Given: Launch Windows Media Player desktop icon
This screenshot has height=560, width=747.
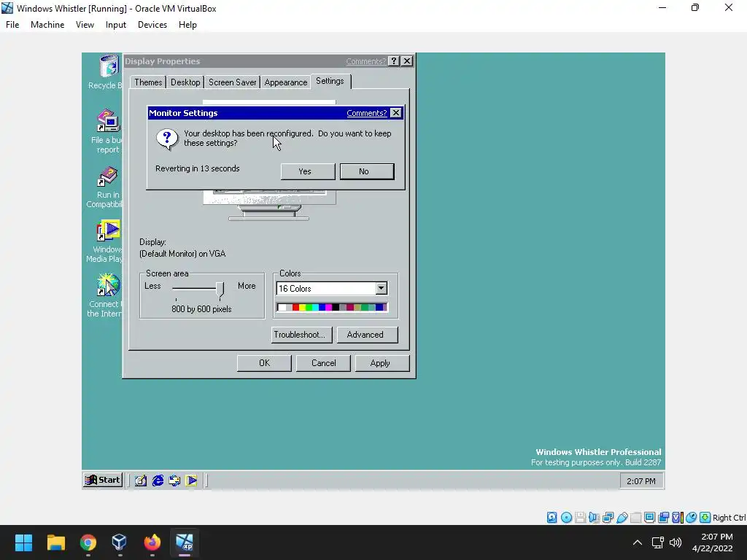Looking at the screenshot, I should [x=109, y=231].
